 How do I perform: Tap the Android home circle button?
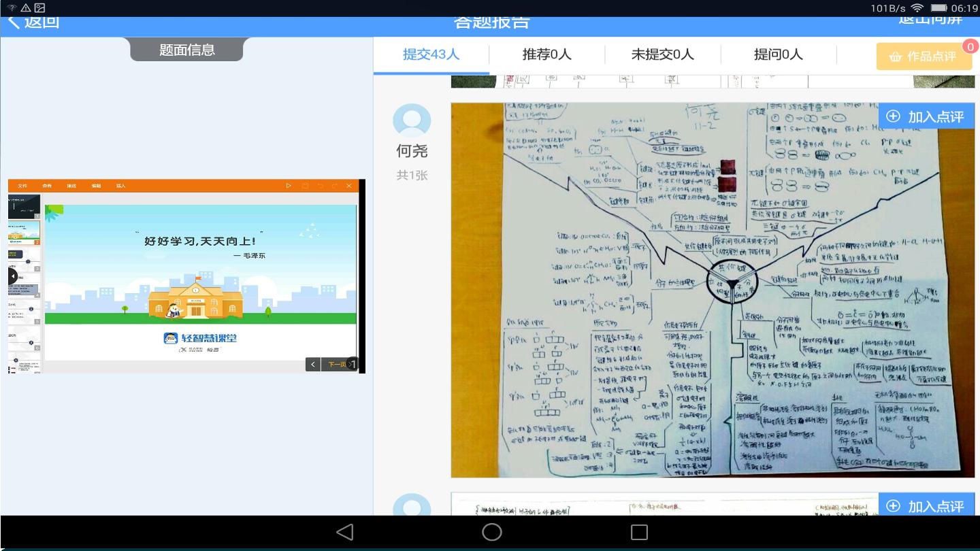(x=491, y=532)
